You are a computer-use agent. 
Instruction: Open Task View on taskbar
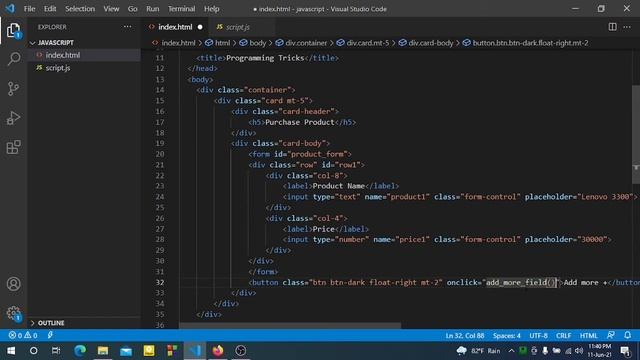click(x=56, y=351)
